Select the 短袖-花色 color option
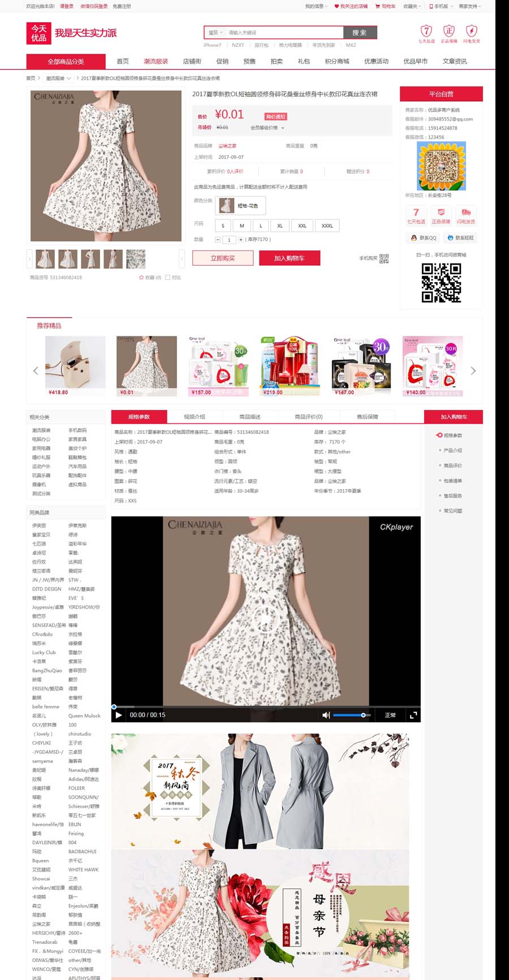This screenshot has height=980, width=509. [240, 205]
